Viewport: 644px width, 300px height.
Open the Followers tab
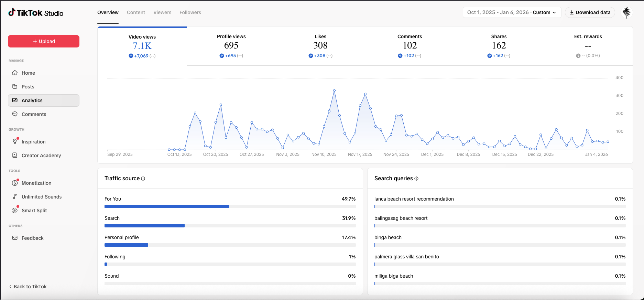(x=190, y=12)
